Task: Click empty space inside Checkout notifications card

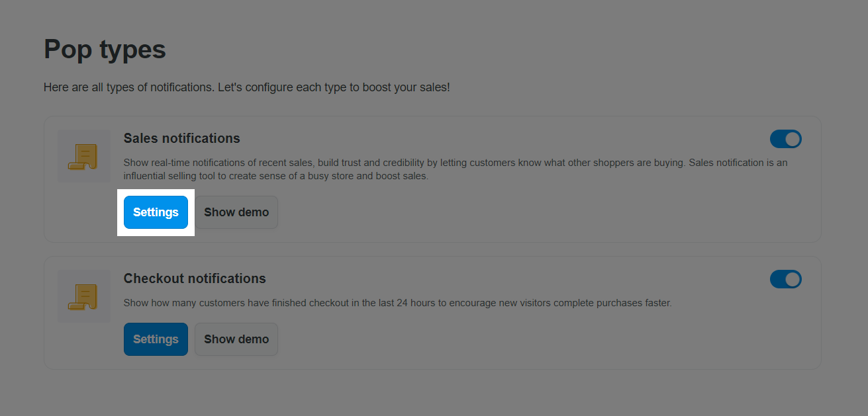Action: tap(530, 341)
